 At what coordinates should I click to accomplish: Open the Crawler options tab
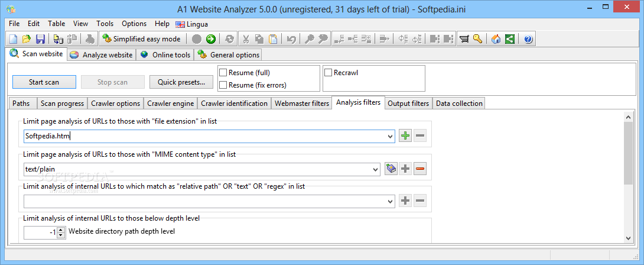[116, 104]
